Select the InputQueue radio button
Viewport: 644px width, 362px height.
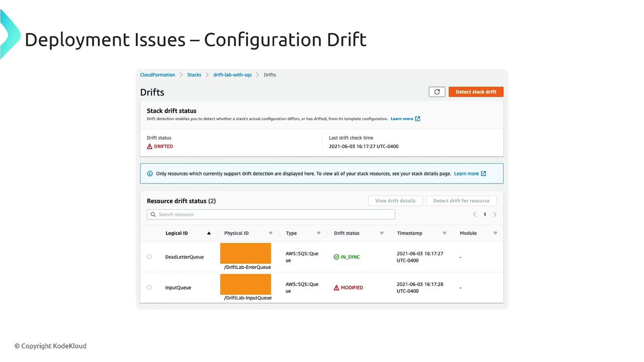coord(149,288)
